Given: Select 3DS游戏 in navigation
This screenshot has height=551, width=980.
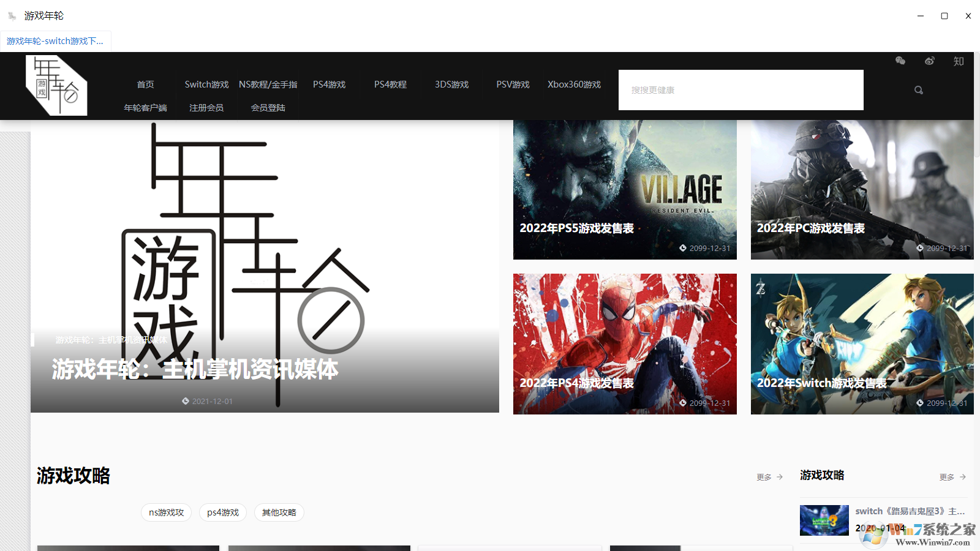Looking at the screenshot, I should pyautogui.click(x=452, y=84).
